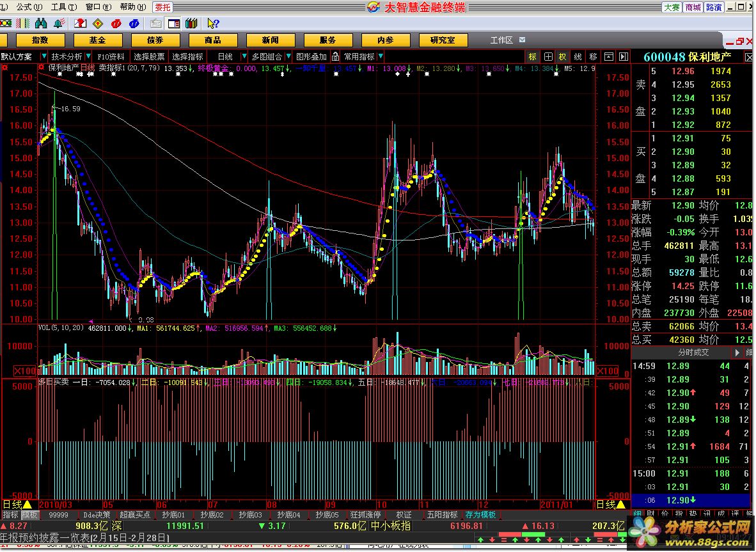
Task: Switch to the 超赢买点 indicator tab
Action: [x=134, y=516]
